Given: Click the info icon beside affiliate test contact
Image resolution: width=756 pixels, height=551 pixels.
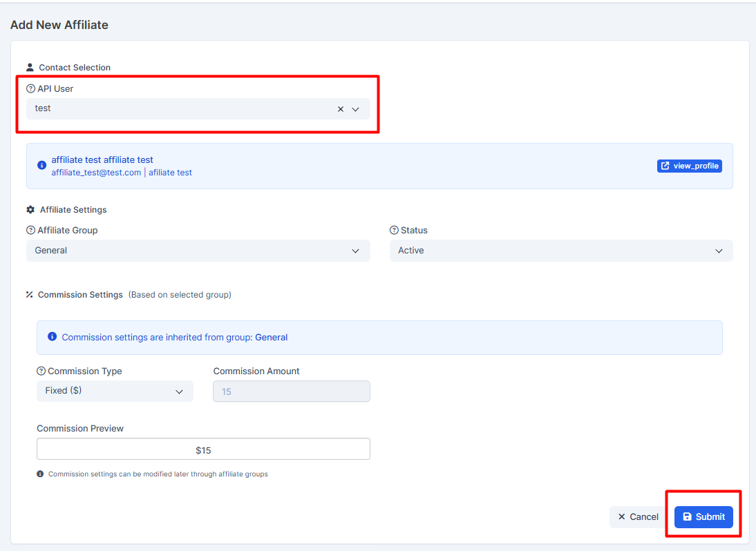Looking at the screenshot, I should click(42, 166).
